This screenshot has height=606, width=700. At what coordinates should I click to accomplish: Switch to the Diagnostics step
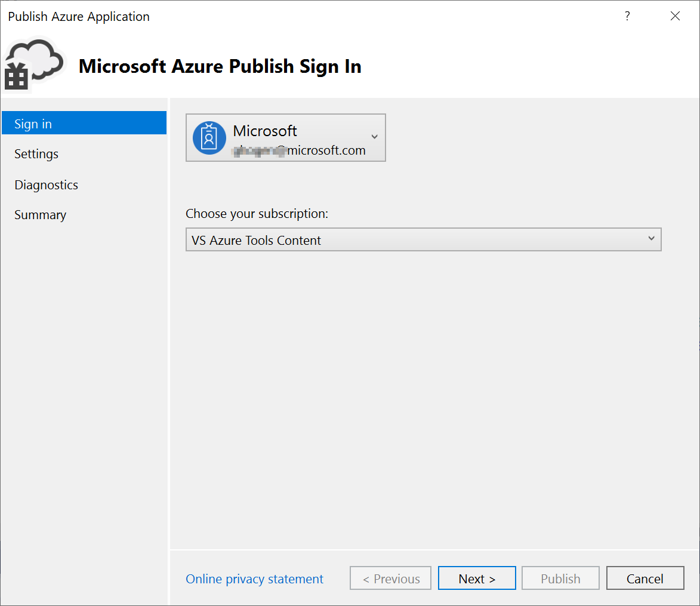tap(47, 185)
